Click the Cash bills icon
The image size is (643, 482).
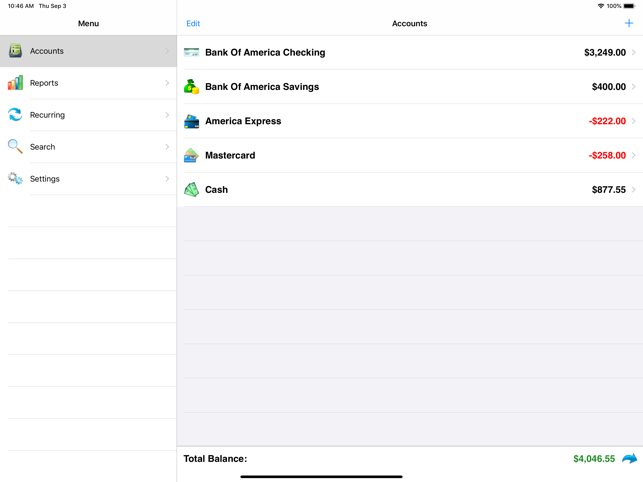point(191,190)
